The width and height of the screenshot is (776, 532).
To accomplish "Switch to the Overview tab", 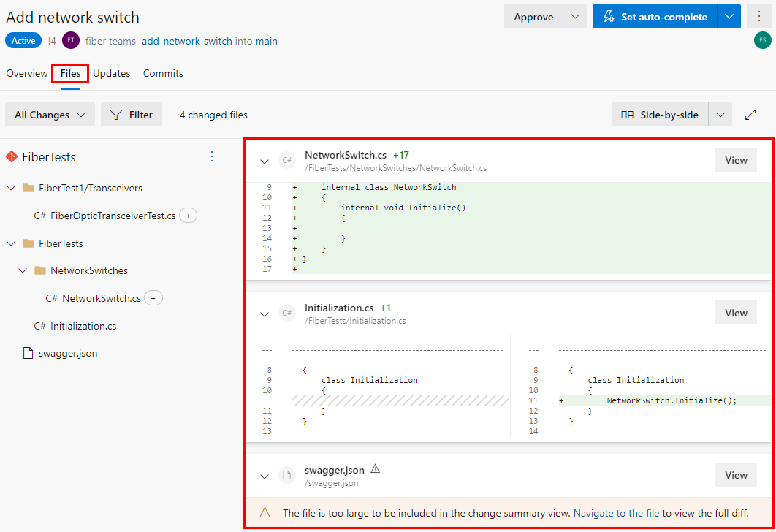I will tap(27, 73).
